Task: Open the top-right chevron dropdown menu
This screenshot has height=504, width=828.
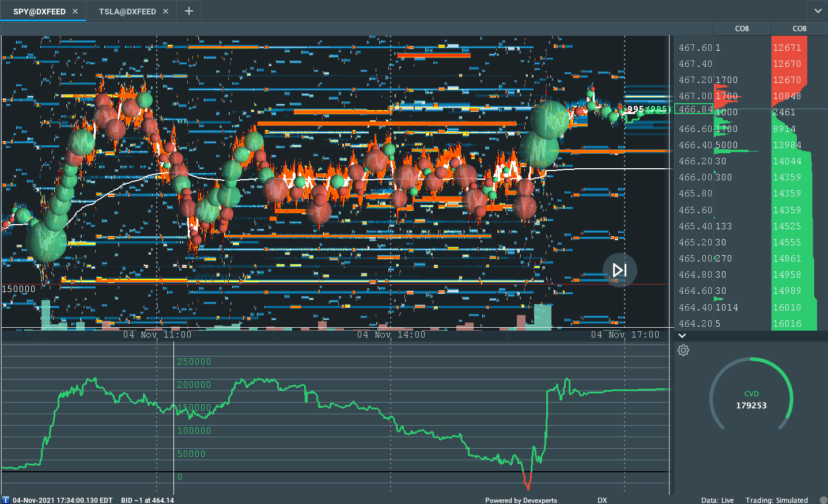Action: [818, 11]
